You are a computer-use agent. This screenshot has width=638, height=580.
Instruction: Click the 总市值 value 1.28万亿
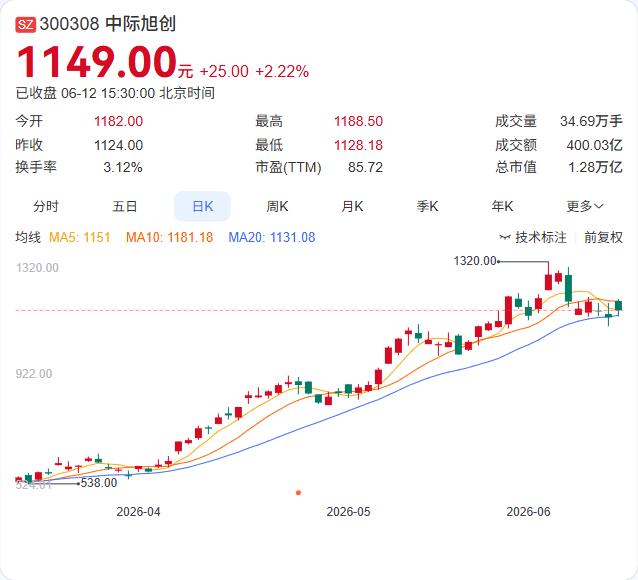[x=595, y=167]
